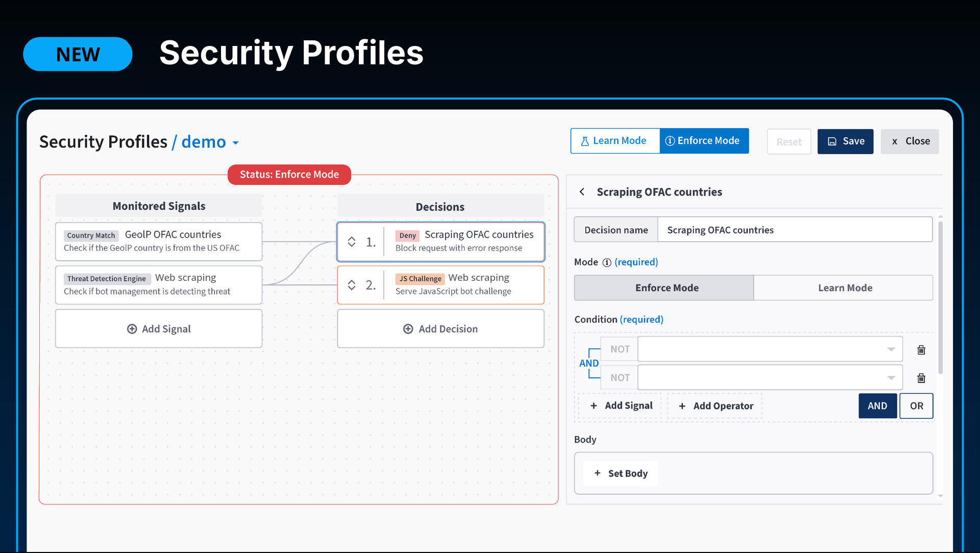Toggle NOT on the second condition
This screenshot has height=553, width=980.
click(x=620, y=378)
